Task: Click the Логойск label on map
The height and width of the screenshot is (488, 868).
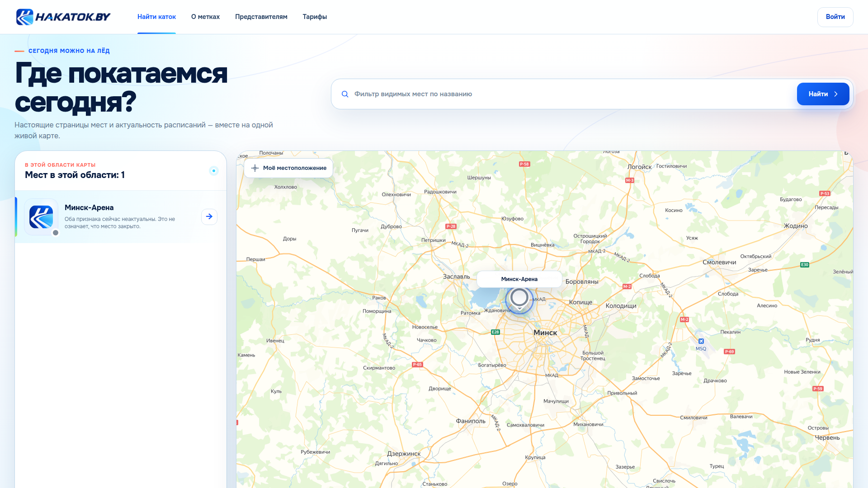Action: click(639, 167)
